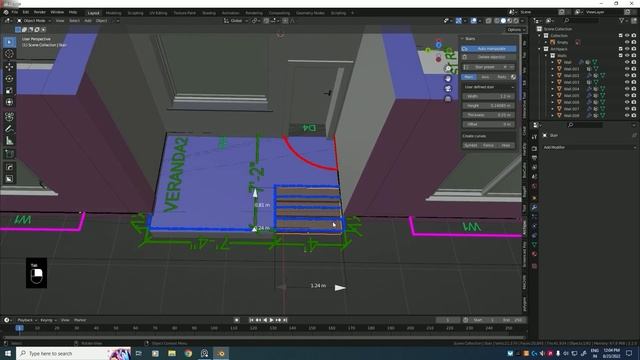Open File Explorer from the taskbar
The width and height of the screenshot is (640, 360).
172,353
